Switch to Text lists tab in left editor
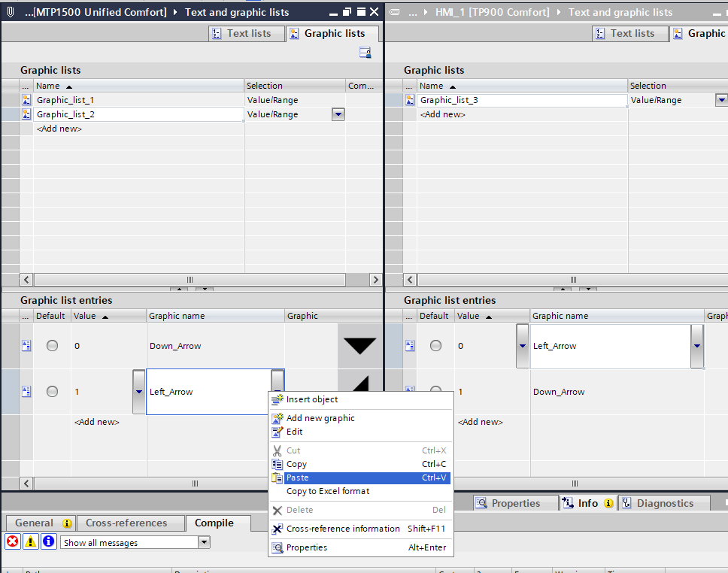Viewport: 728px width, 573px height. 246,33
